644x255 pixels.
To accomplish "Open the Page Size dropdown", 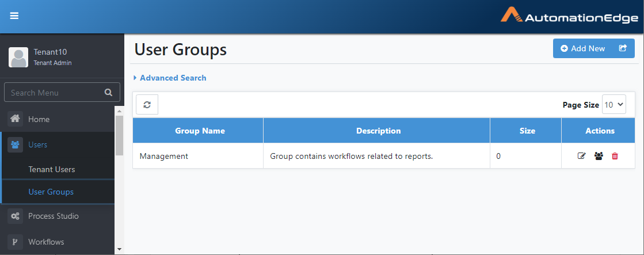I will click(614, 105).
